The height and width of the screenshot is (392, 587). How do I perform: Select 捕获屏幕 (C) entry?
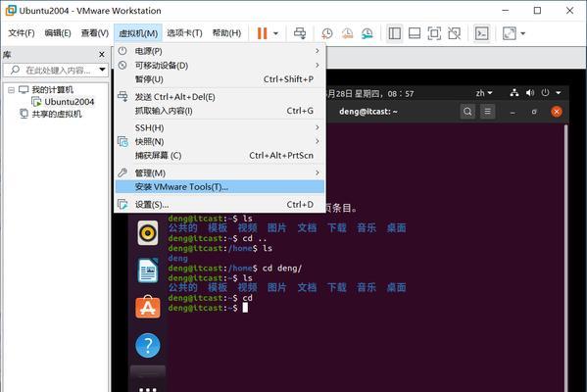tap(220, 156)
